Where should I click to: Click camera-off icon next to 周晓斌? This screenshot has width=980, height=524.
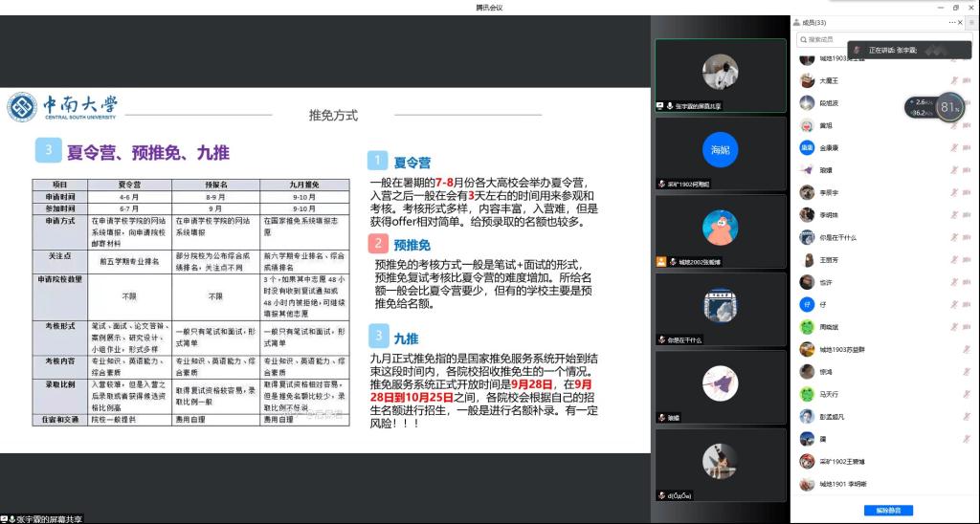click(x=969, y=327)
